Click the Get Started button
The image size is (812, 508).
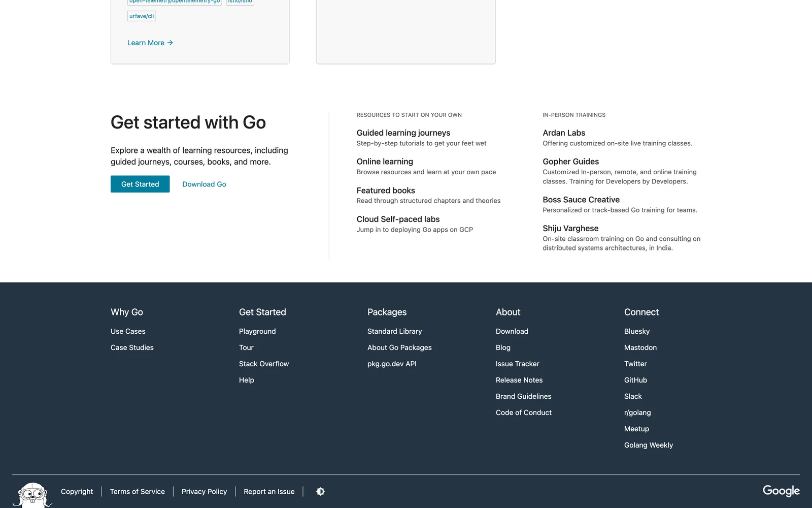[x=140, y=184]
